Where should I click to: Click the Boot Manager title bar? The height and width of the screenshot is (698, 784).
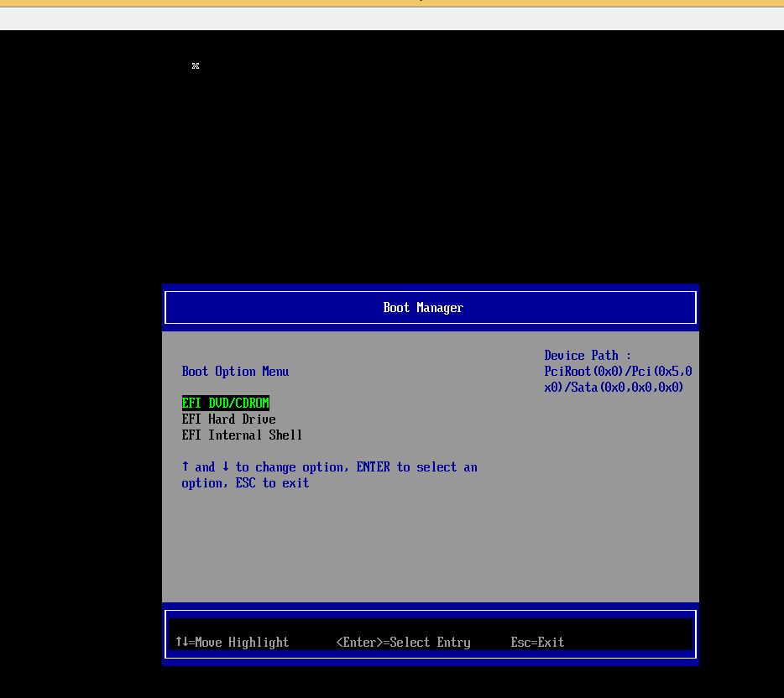430,307
